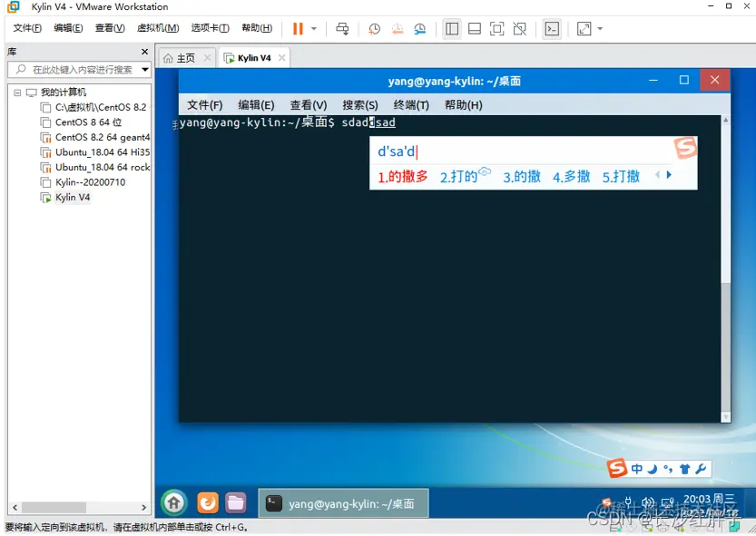Toggle Unity mode icon in toolbar

[519, 28]
